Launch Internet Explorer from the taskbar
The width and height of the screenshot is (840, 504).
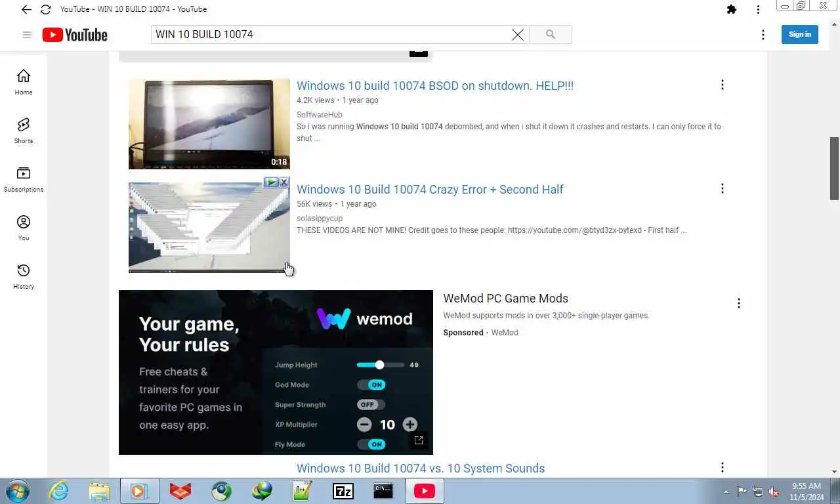click(x=58, y=492)
